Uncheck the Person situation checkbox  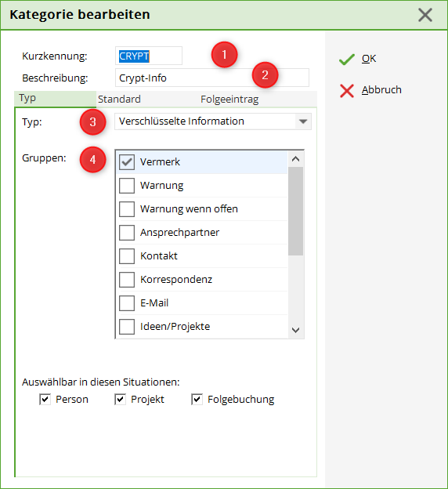[45, 399]
